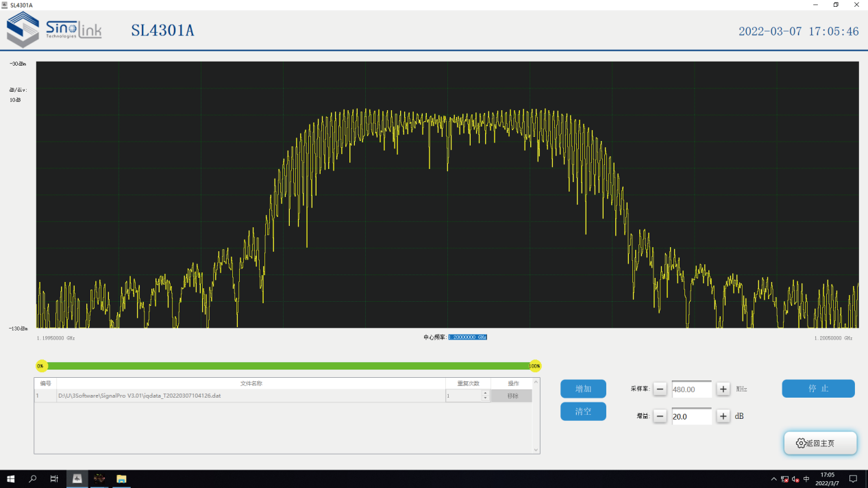868x488 pixels.
Task: Click the Sinolink Technologies logo
Action: click(55, 31)
